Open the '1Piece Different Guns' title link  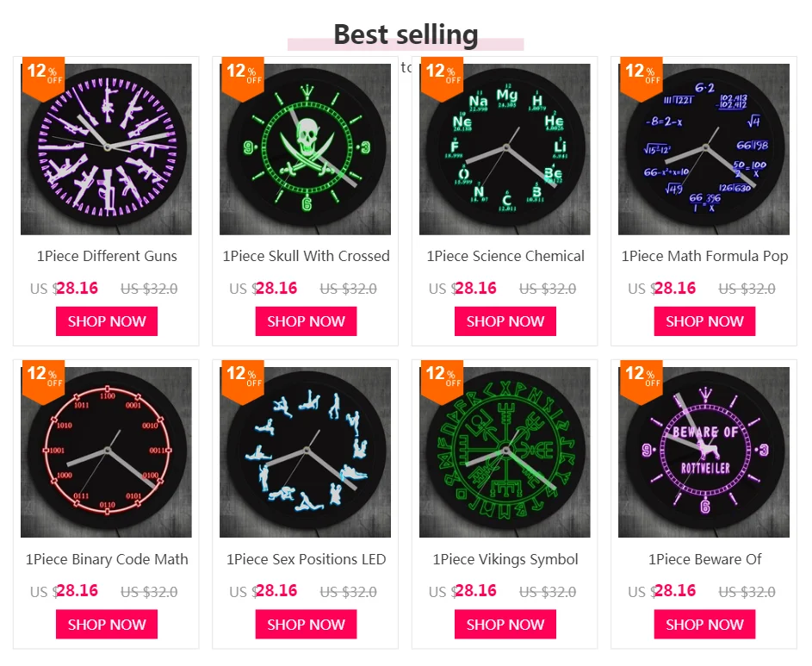point(107,256)
